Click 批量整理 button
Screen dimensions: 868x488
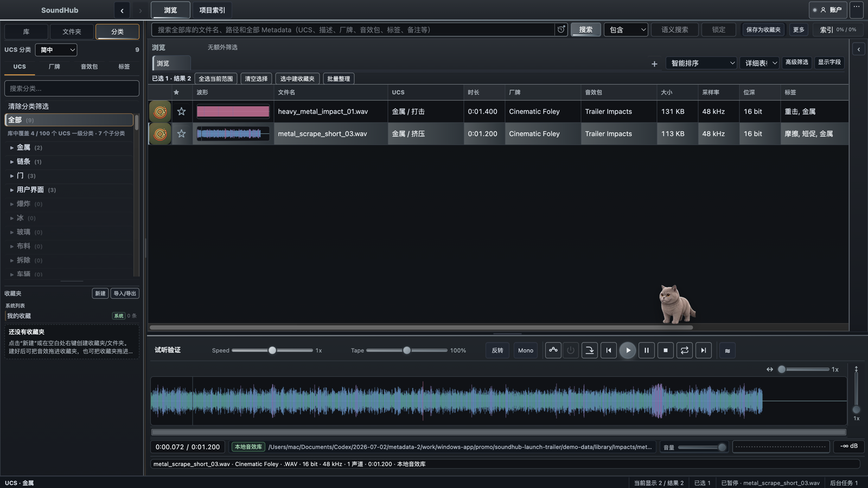tap(339, 79)
